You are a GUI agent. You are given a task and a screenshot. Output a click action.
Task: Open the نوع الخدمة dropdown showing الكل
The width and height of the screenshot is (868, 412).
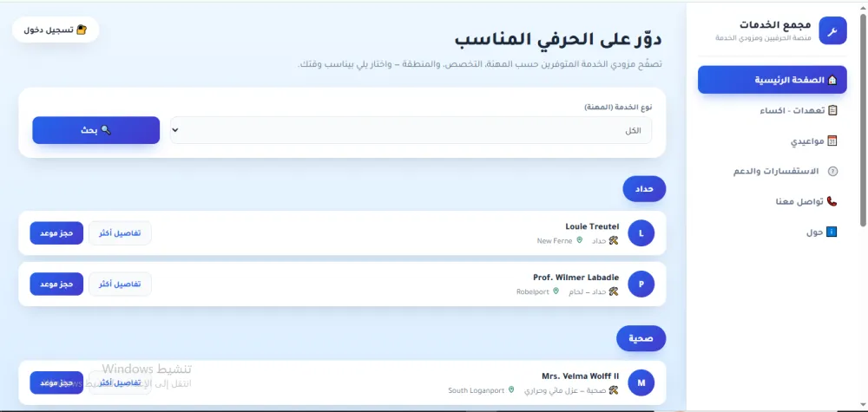(411, 130)
